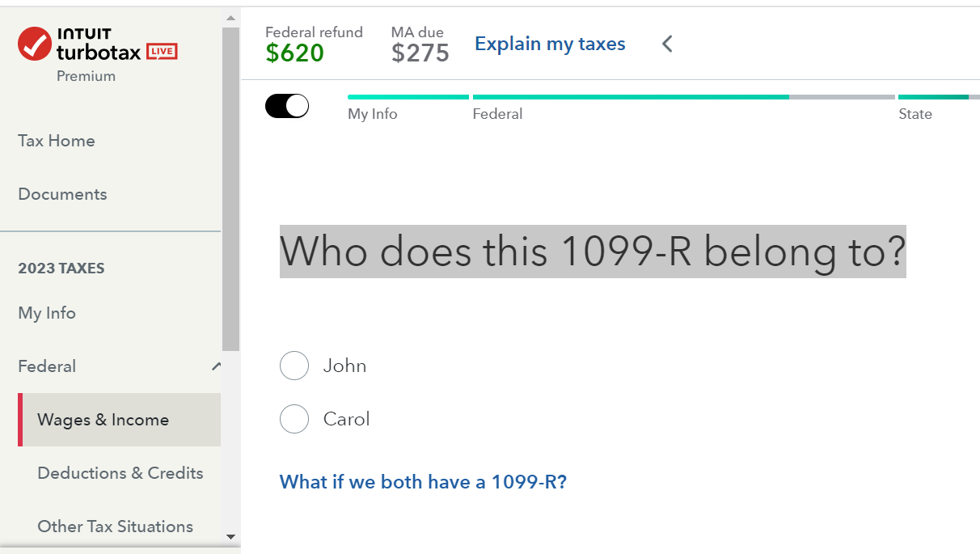The image size is (980, 554).
Task: Click the sidebar scroll up arrow
Action: point(230,18)
